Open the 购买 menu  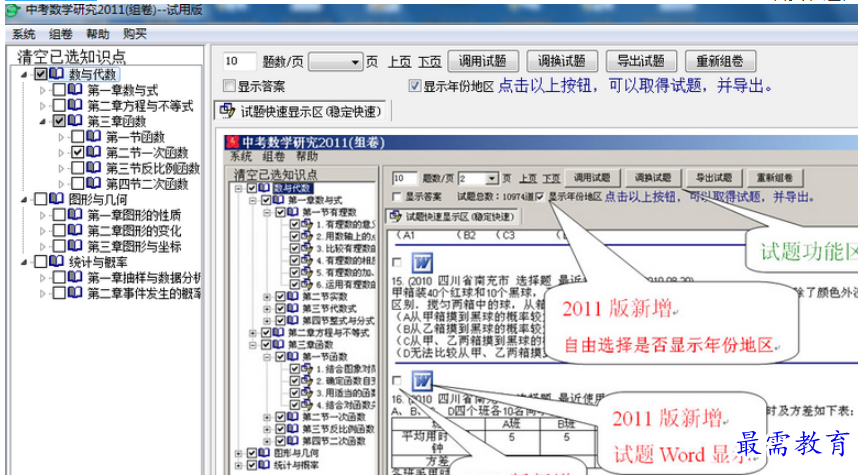[x=135, y=34]
